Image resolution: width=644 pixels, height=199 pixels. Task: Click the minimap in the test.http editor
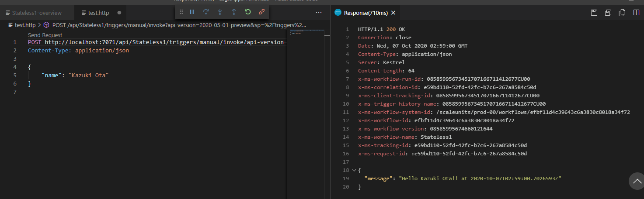coord(307,33)
